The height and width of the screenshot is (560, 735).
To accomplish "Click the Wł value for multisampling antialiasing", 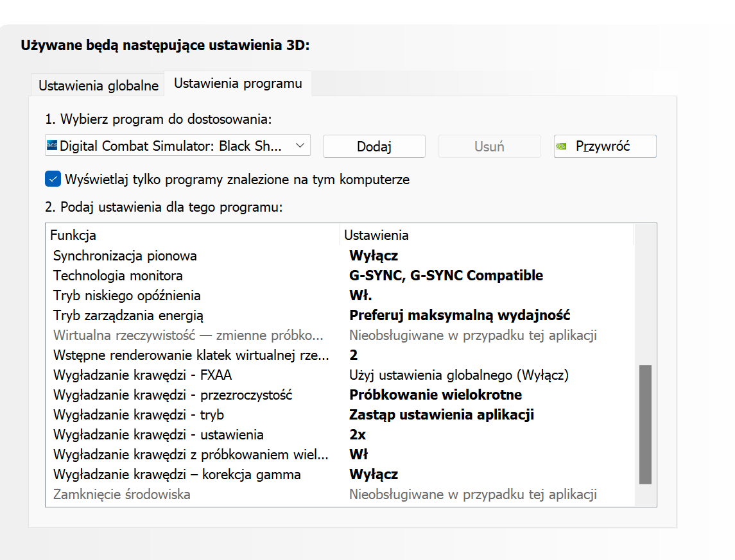I will [x=359, y=455].
